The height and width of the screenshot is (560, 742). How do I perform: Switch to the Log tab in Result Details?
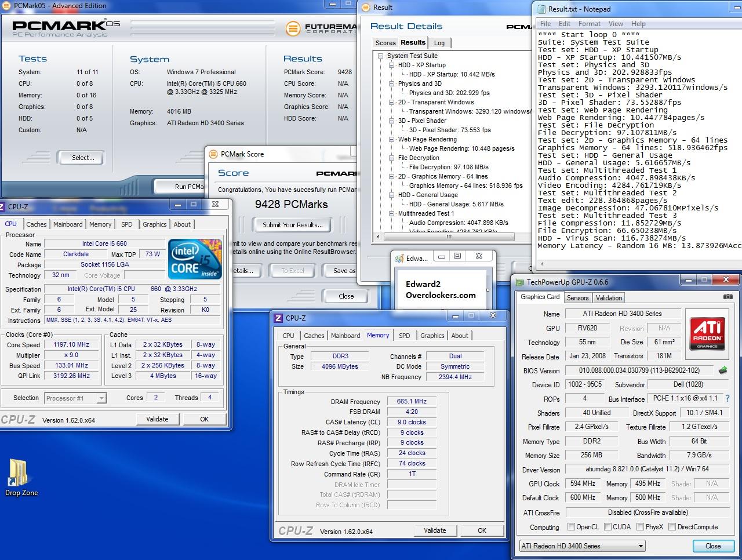click(x=439, y=43)
